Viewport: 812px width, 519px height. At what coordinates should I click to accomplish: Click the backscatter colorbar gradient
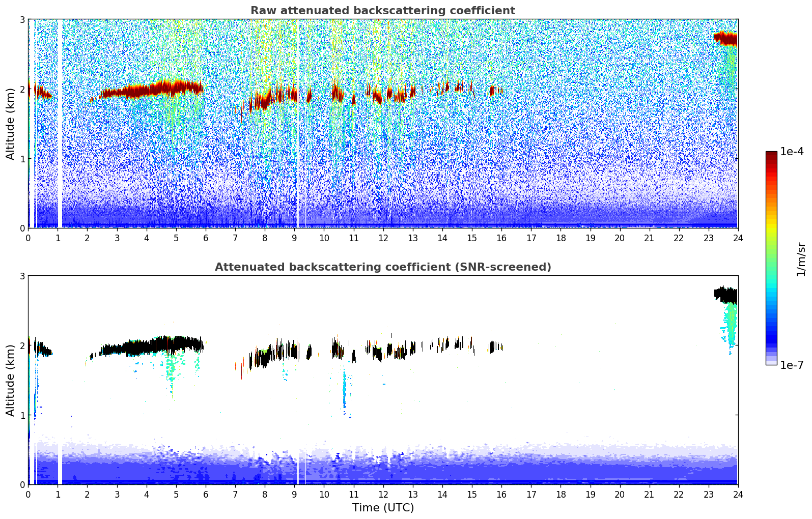pos(771,258)
